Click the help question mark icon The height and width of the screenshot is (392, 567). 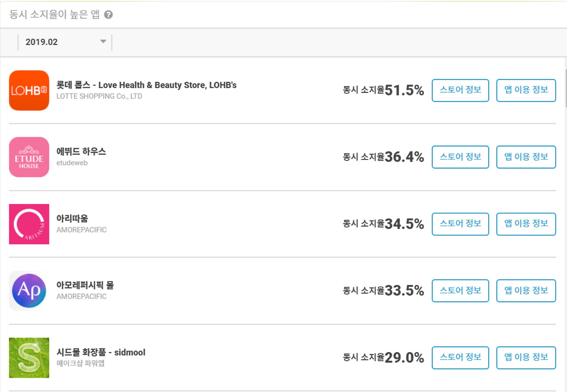(x=109, y=15)
